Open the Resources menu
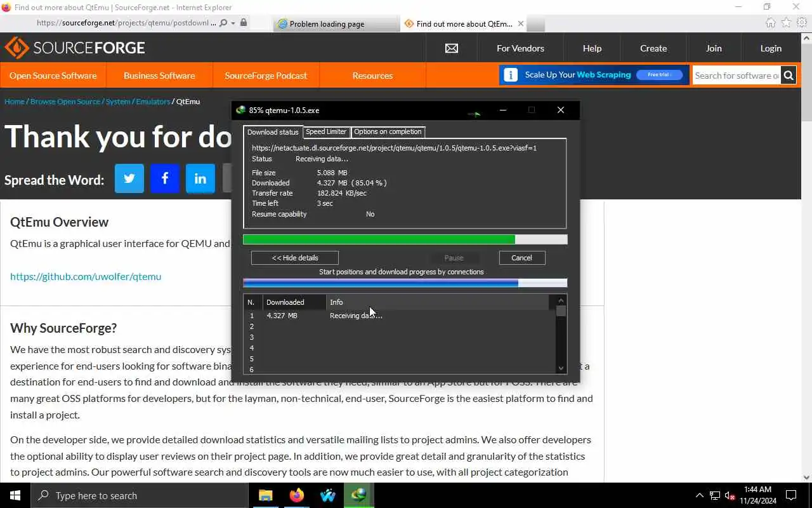 point(372,76)
